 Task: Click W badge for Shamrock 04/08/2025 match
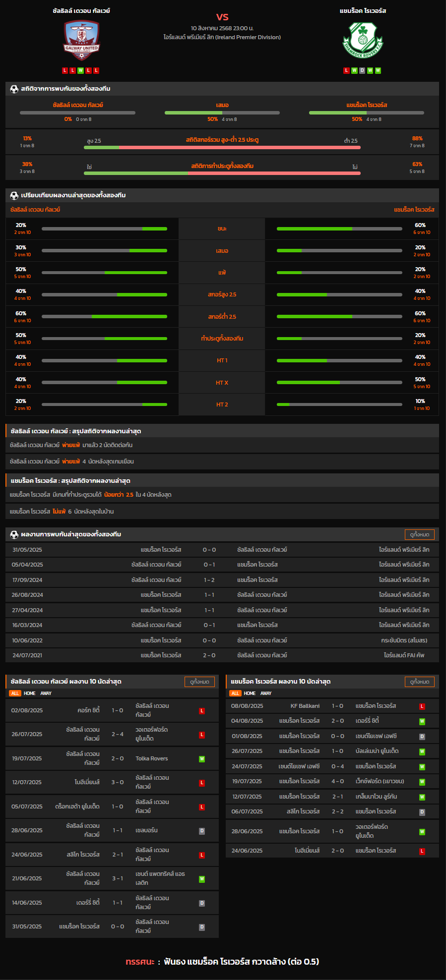pos(422,721)
